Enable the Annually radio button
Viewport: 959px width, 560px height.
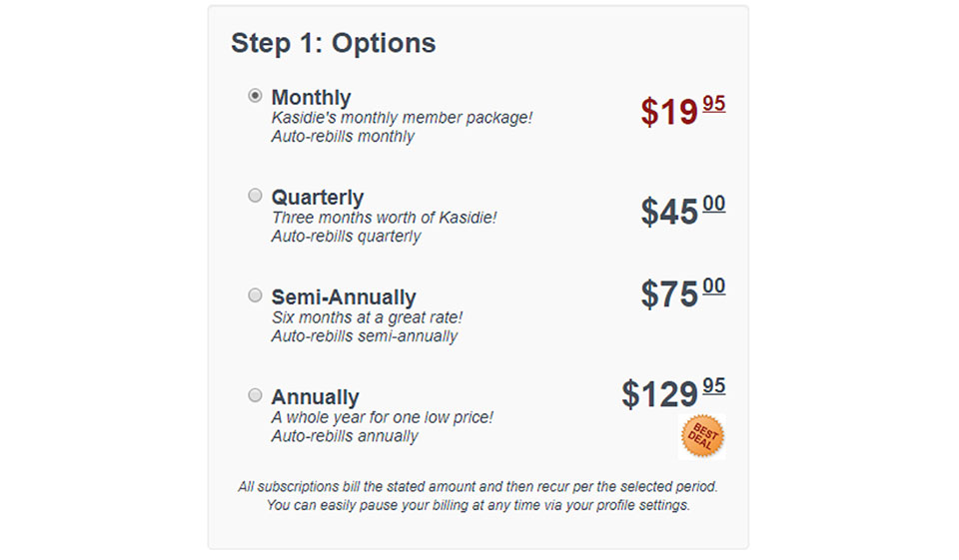coord(255,395)
